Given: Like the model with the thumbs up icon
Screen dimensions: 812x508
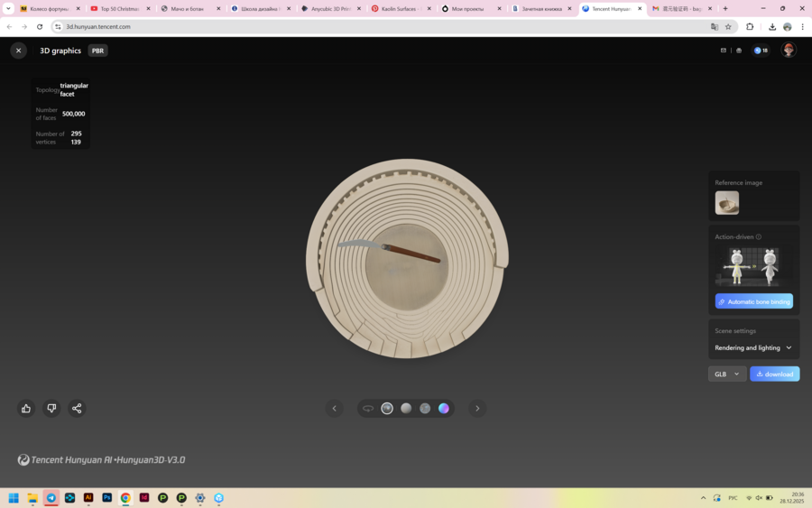Looking at the screenshot, I should (26, 409).
